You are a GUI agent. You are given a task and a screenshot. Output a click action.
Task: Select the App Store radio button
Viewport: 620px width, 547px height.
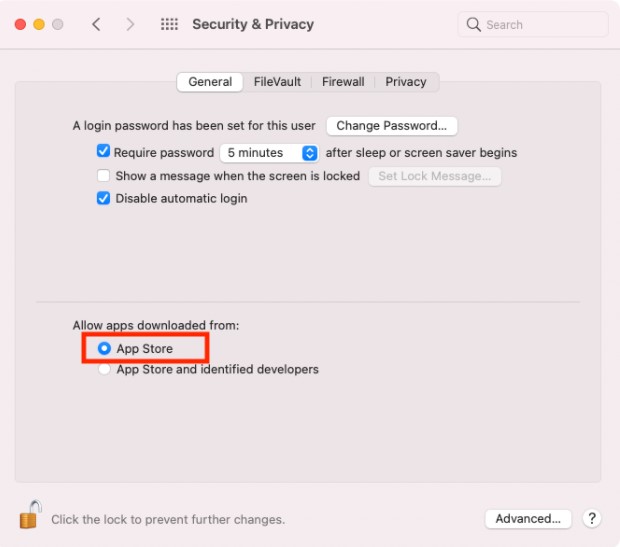104,348
